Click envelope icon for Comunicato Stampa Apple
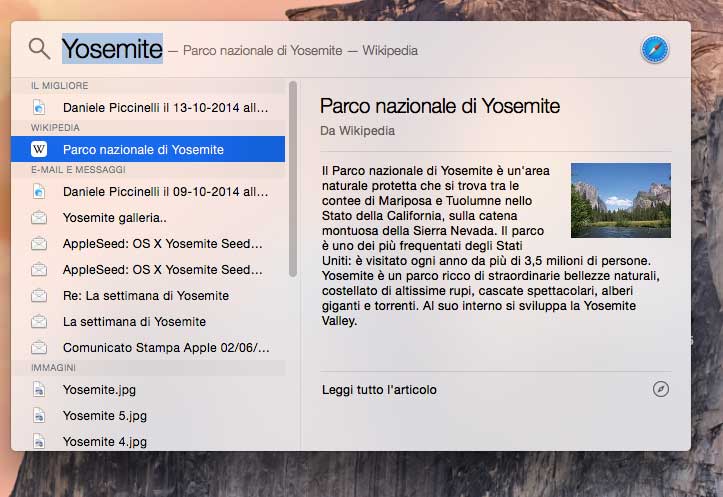723x497 pixels. click(39, 348)
